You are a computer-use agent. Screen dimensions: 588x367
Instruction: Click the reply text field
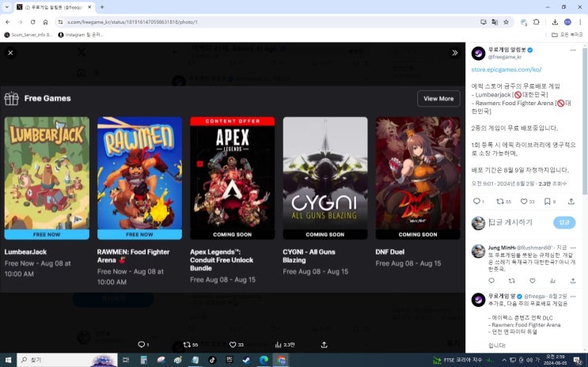[x=519, y=222]
